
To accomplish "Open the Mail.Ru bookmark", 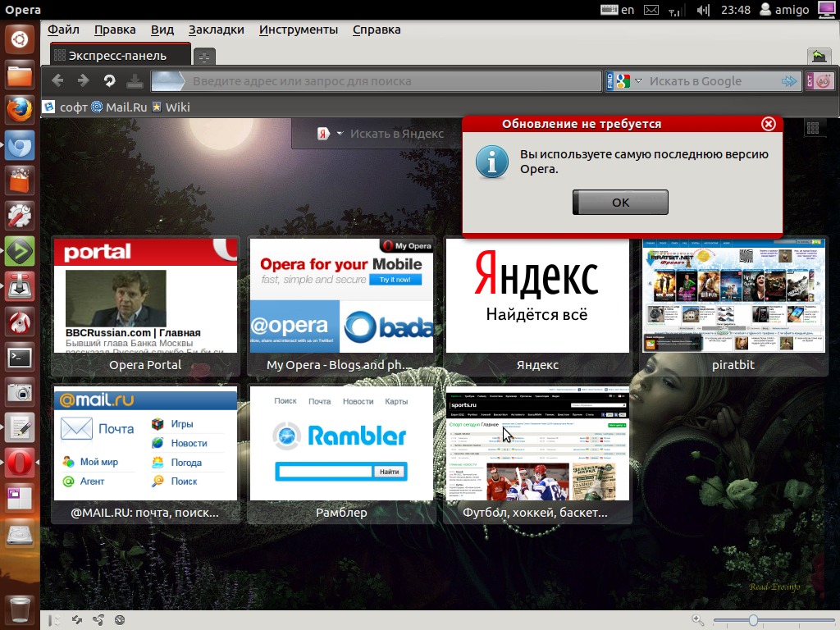I will 119,107.
